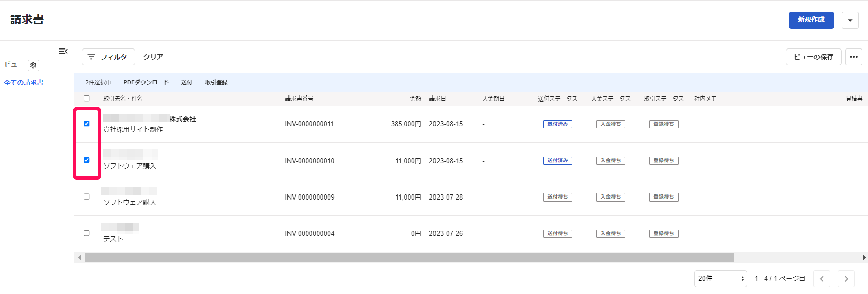Go to next page arrow

click(846, 279)
